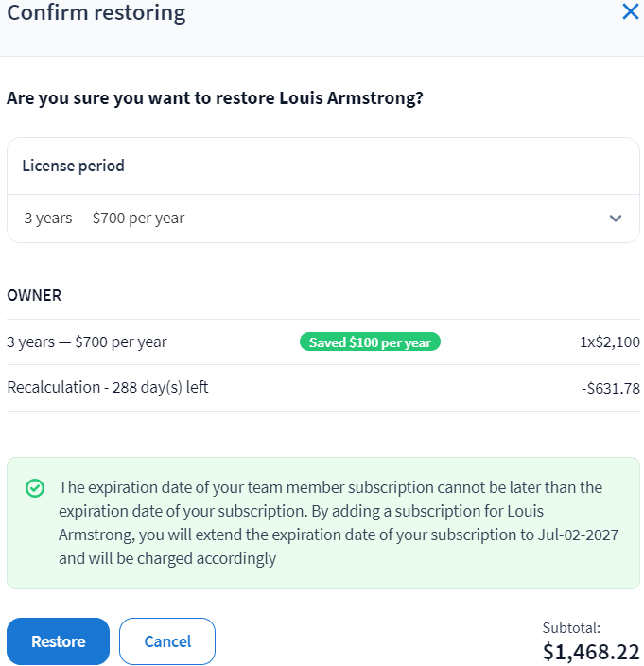
Task: Click the Saved $100 per year badge
Action: [x=371, y=342]
